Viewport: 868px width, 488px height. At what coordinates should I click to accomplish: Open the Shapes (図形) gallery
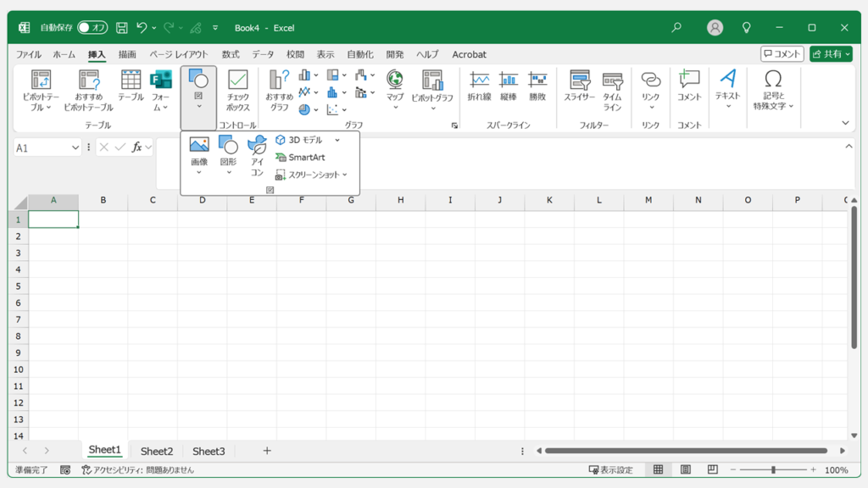pos(229,156)
